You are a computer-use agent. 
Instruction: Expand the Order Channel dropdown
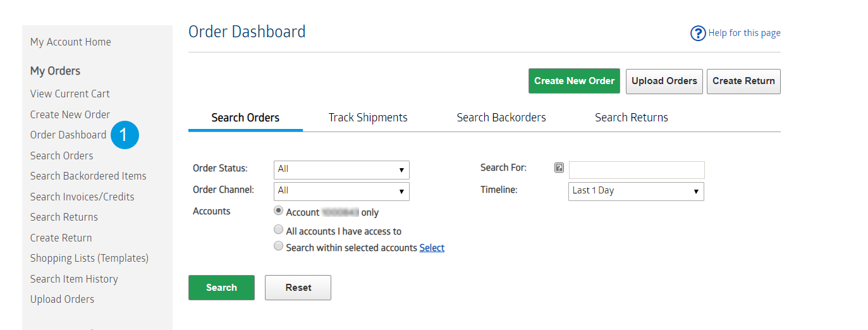coord(341,191)
